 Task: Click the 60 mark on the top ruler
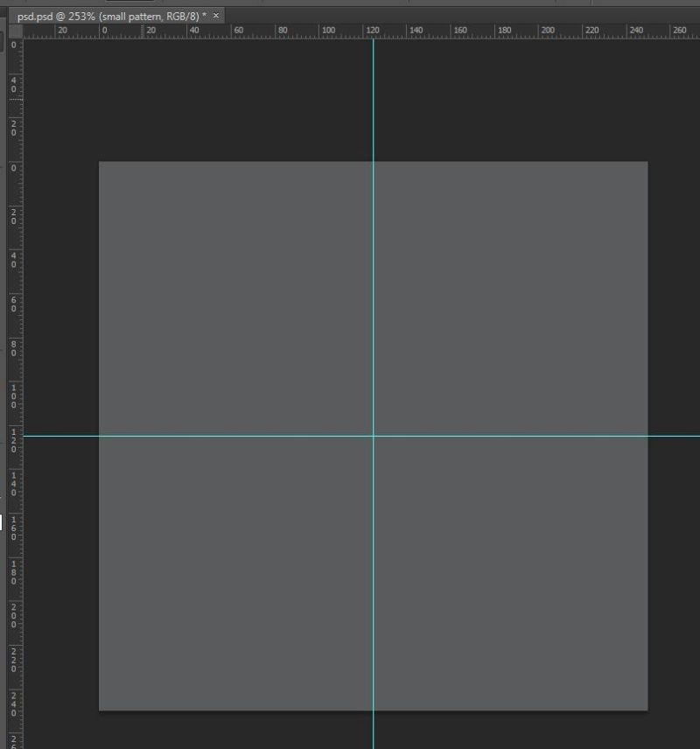pos(238,30)
